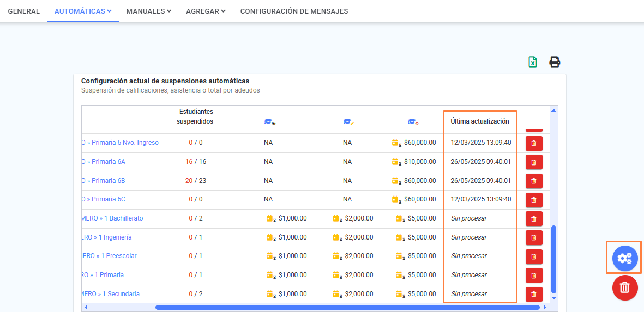Open the 1 Bachillerato group link

pyautogui.click(x=112, y=218)
